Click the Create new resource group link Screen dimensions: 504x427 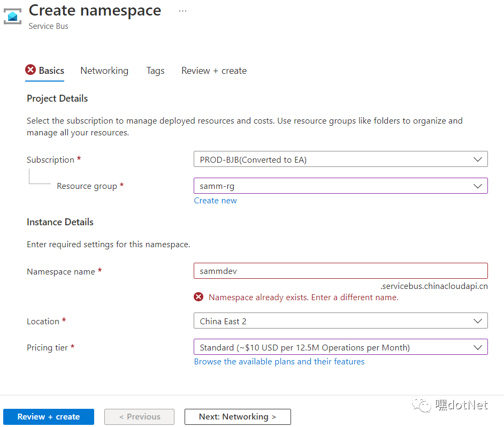[x=216, y=201]
